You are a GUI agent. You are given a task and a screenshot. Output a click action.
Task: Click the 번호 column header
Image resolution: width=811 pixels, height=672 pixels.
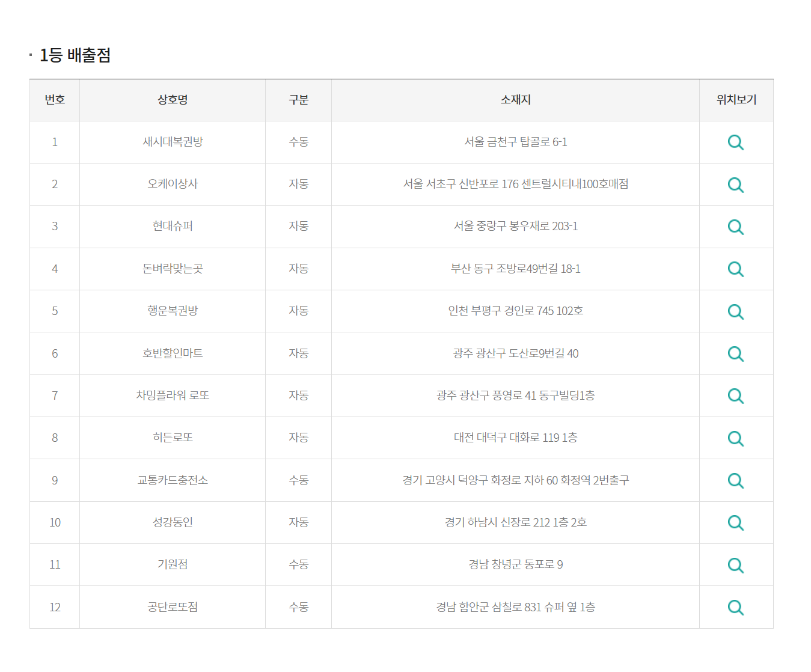click(x=55, y=100)
